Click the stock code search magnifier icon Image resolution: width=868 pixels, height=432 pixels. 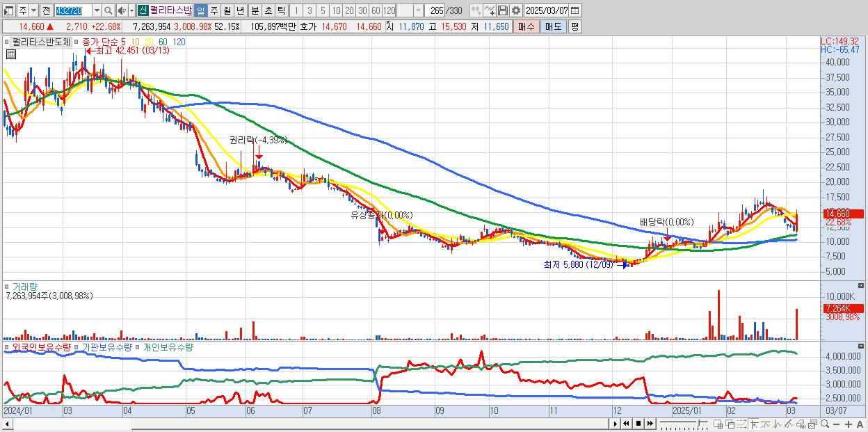pyautogui.click(x=108, y=10)
